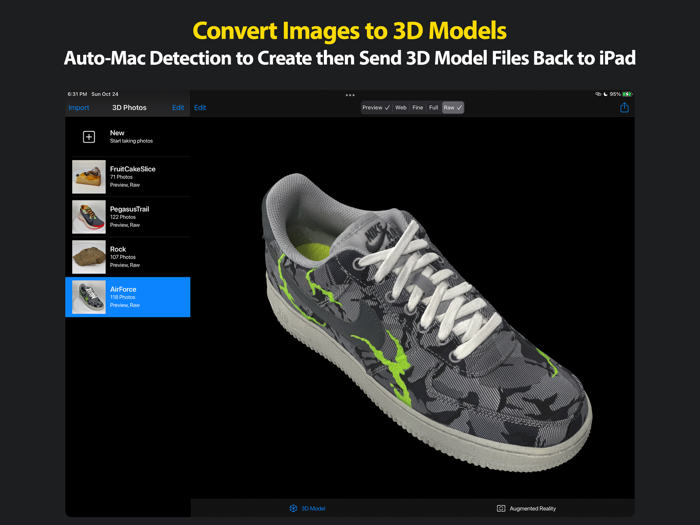Tap the 107 Photos label

pyautogui.click(x=123, y=257)
